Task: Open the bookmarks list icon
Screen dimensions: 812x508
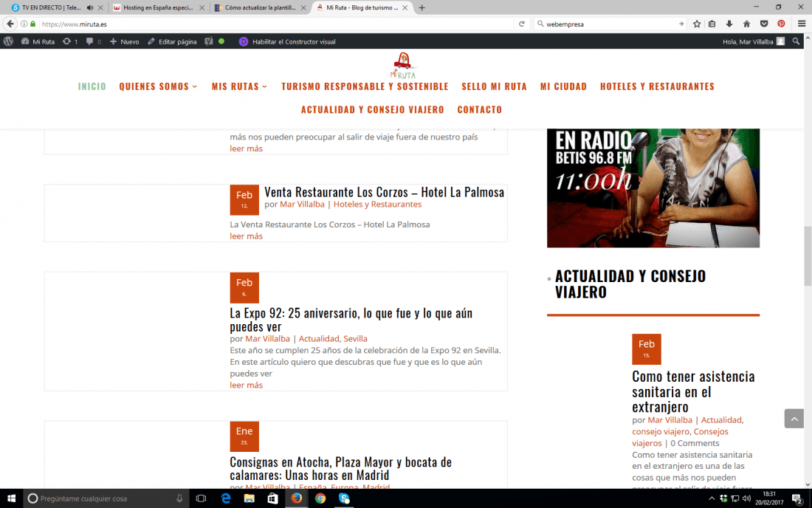Action: click(x=712, y=24)
